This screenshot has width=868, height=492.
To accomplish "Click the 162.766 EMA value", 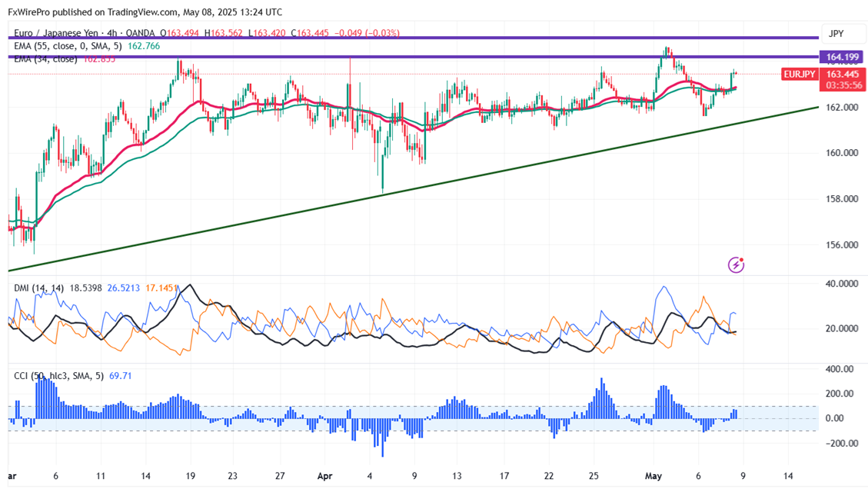I will (144, 46).
